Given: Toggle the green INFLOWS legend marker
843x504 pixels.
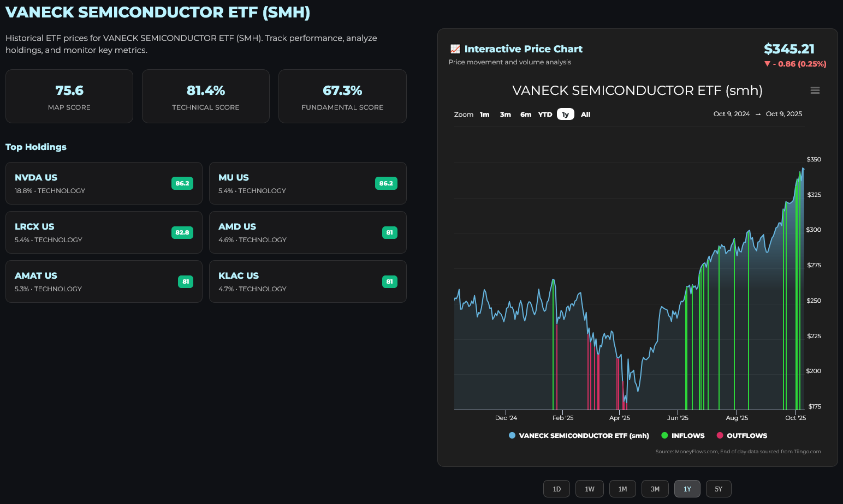Looking at the screenshot, I should tap(664, 435).
